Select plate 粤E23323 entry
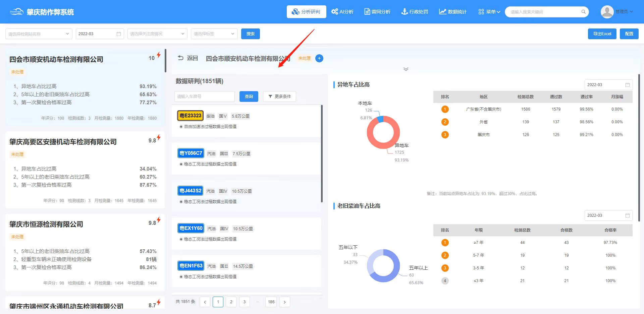644x314 pixels. coord(190,116)
